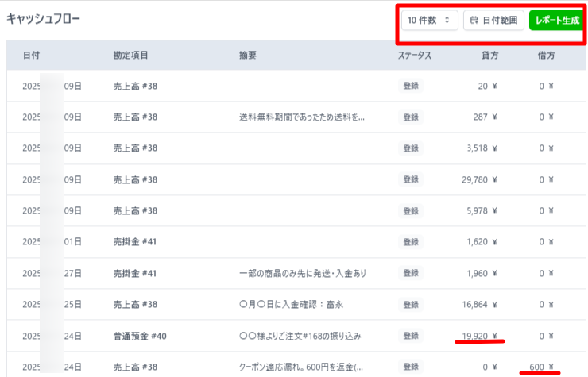Select the 送料無料期間であったため description text
This screenshot has width=588, height=377.
pos(302,117)
